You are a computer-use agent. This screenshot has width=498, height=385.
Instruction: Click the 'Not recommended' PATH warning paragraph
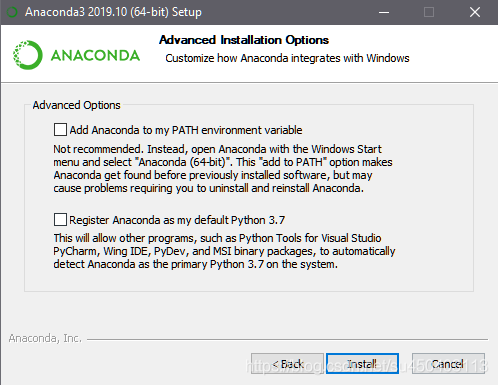coord(223,169)
